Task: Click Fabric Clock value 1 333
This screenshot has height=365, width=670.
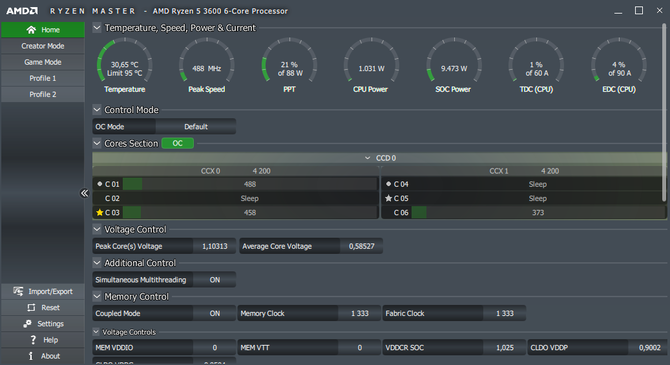Action: pyautogui.click(x=505, y=313)
